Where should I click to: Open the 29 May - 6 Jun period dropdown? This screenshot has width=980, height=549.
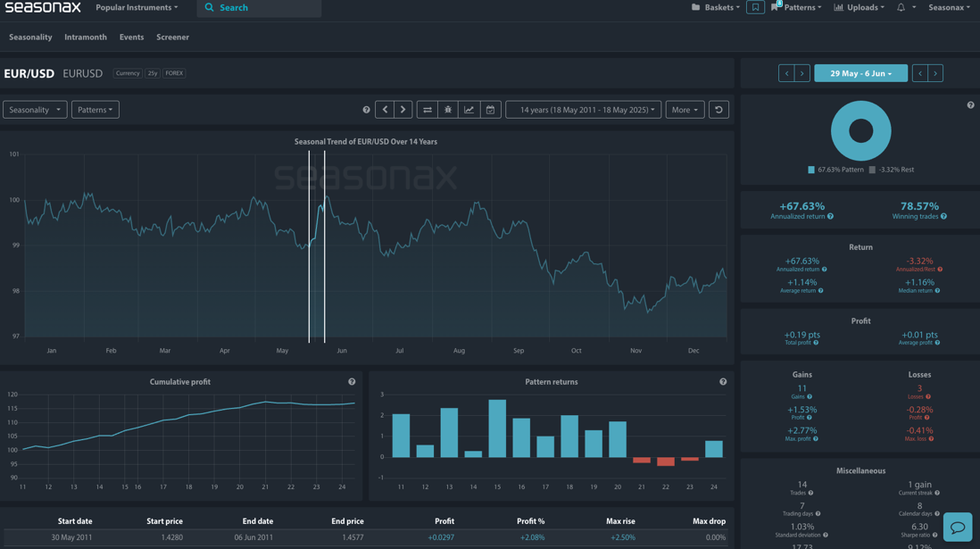(860, 73)
